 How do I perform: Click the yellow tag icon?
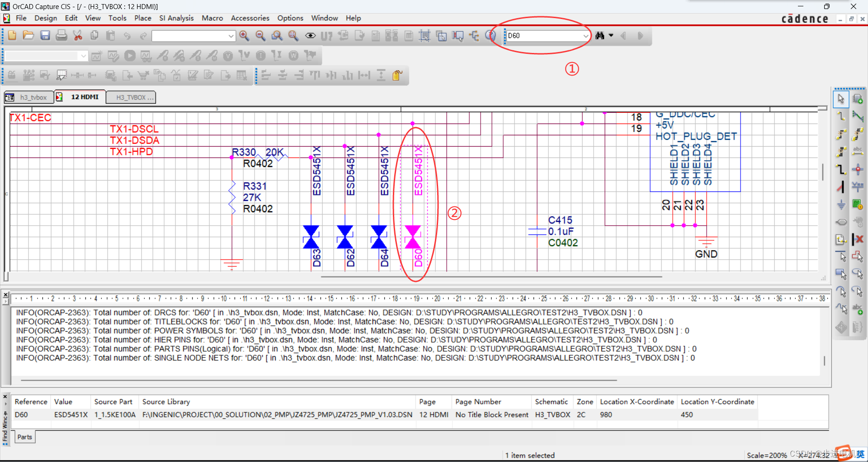click(x=397, y=75)
